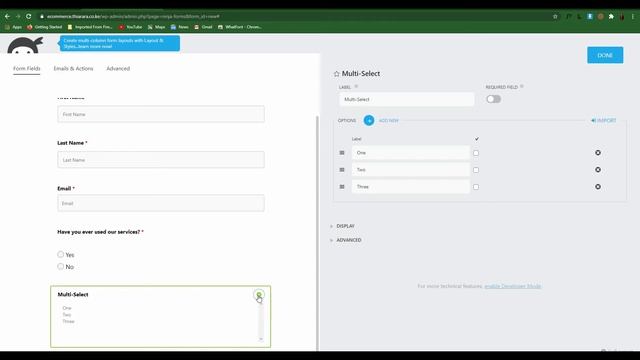This screenshot has height=360, width=640.
Task: Open the Extensions puzzle-piece menu
Action: point(611,16)
